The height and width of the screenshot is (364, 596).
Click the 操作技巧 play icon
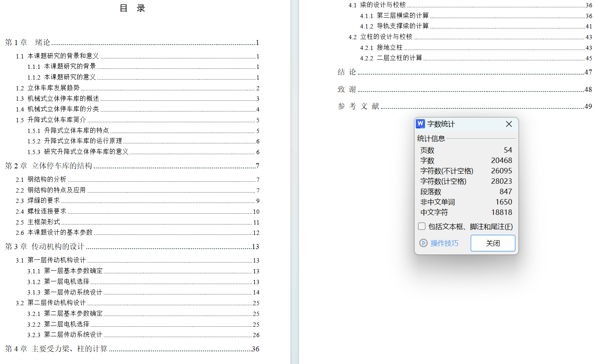(x=423, y=243)
